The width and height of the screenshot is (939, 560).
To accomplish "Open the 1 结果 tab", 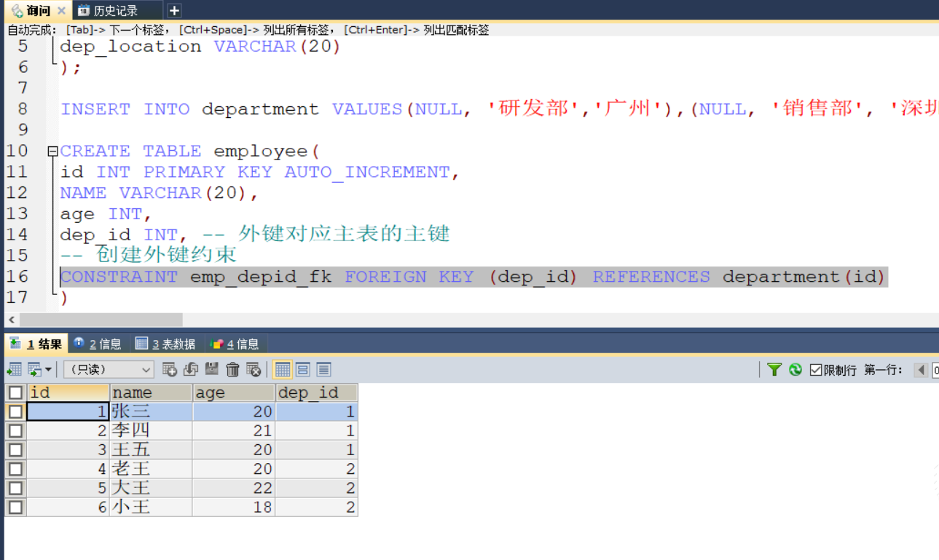I will 36,344.
